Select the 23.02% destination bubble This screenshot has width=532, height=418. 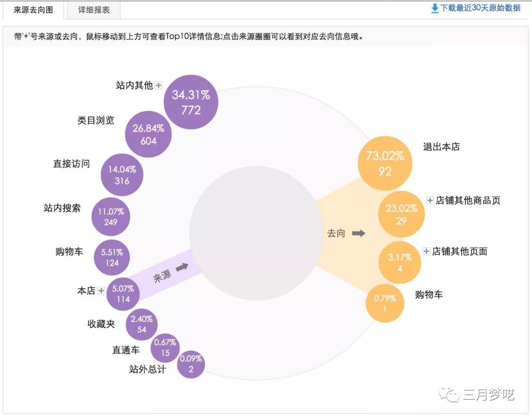click(x=401, y=214)
